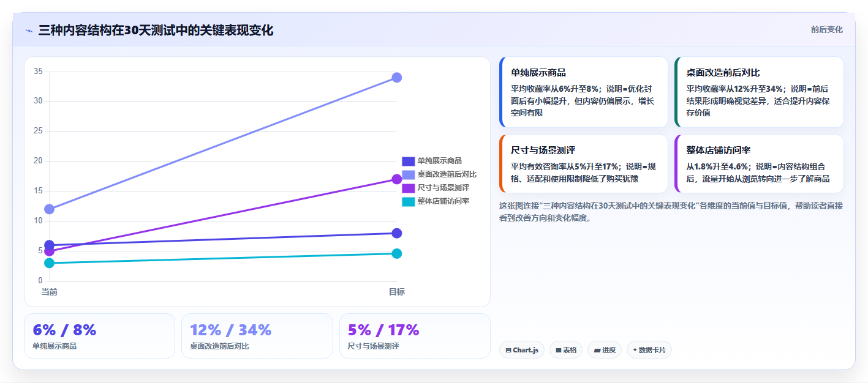Click the 前后变化 label in the header

pyautogui.click(x=826, y=29)
